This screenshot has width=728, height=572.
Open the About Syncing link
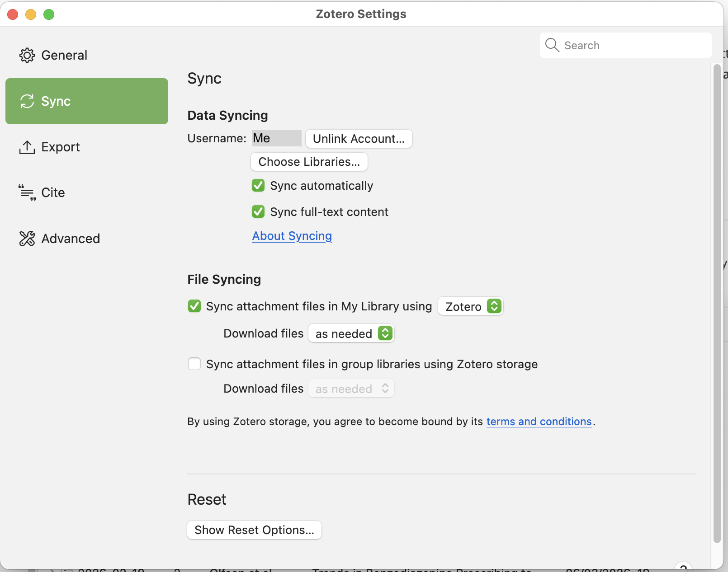tap(292, 236)
